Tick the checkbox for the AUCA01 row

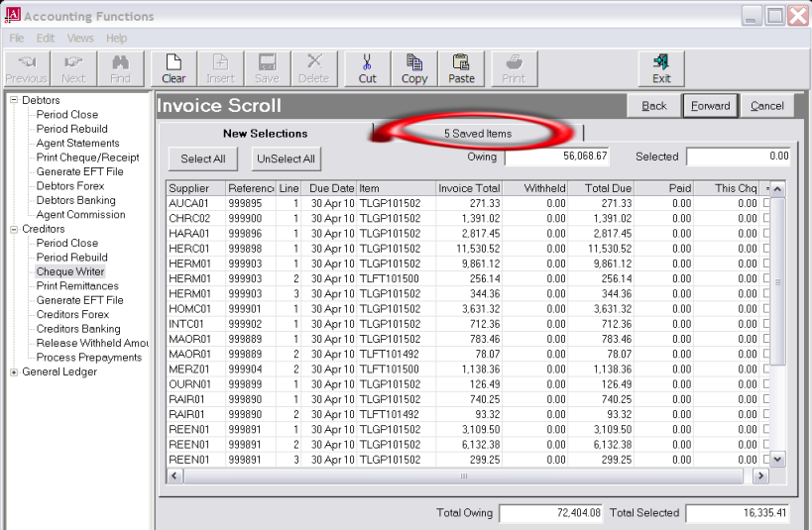coord(765,203)
